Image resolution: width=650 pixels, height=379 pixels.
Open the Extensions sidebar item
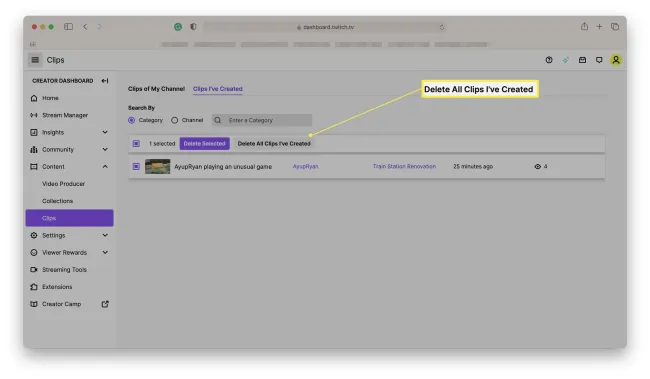click(57, 287)
